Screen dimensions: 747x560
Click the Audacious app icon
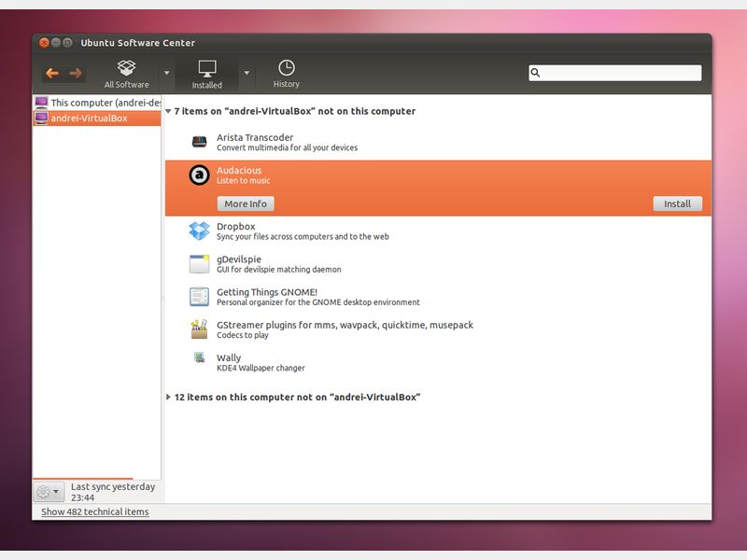[199, 175]
